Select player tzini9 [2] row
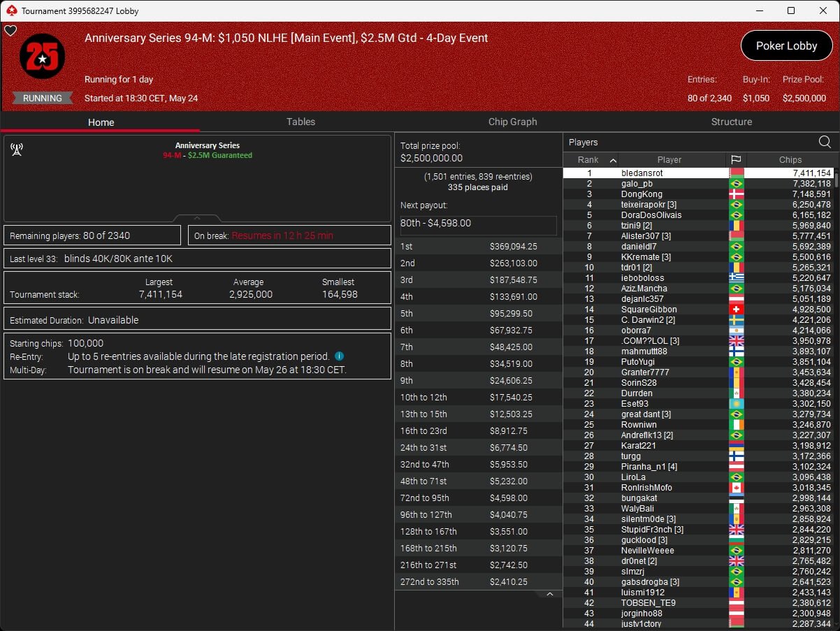This screenshot has height=631, width=840. [697, 225]
